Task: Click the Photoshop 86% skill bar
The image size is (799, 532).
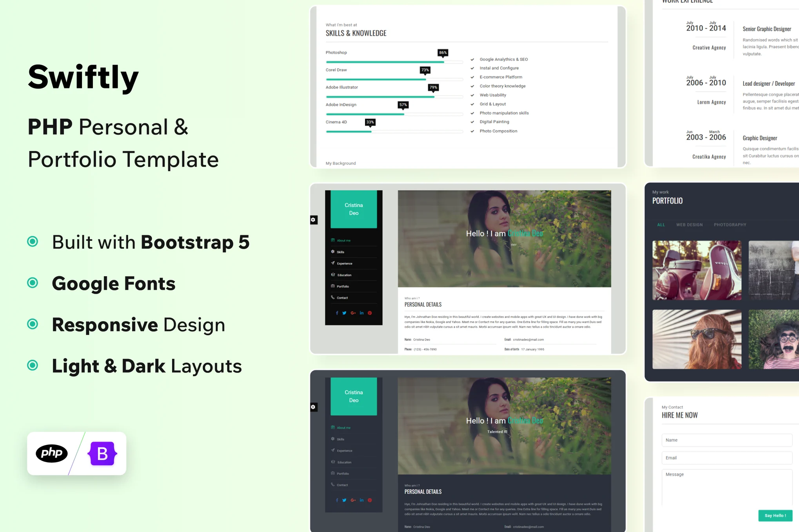Action: point(394,62)
